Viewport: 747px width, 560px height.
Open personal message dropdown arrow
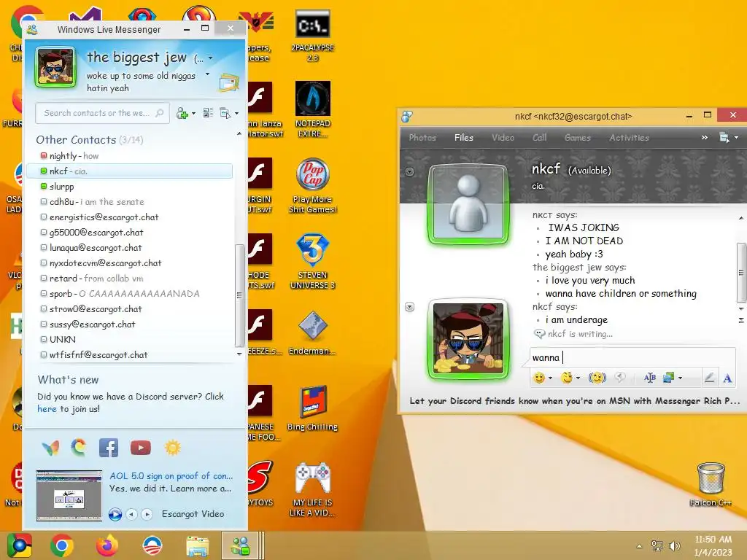click(207, 74)
